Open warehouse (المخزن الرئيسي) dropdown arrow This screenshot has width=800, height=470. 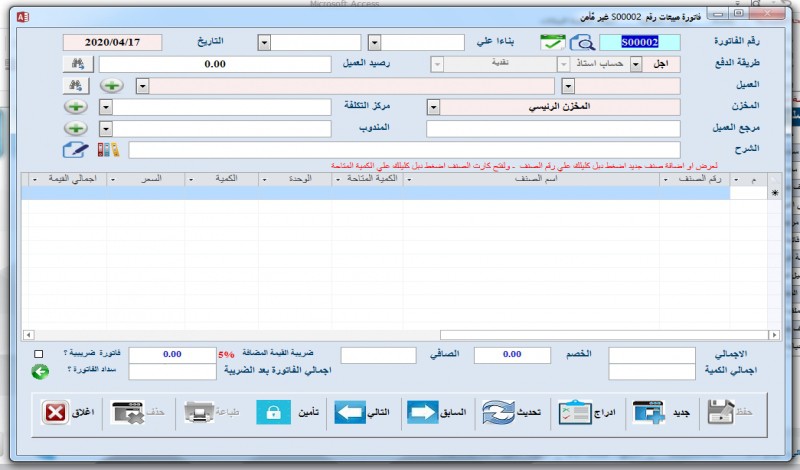click(x=433, y=107)
